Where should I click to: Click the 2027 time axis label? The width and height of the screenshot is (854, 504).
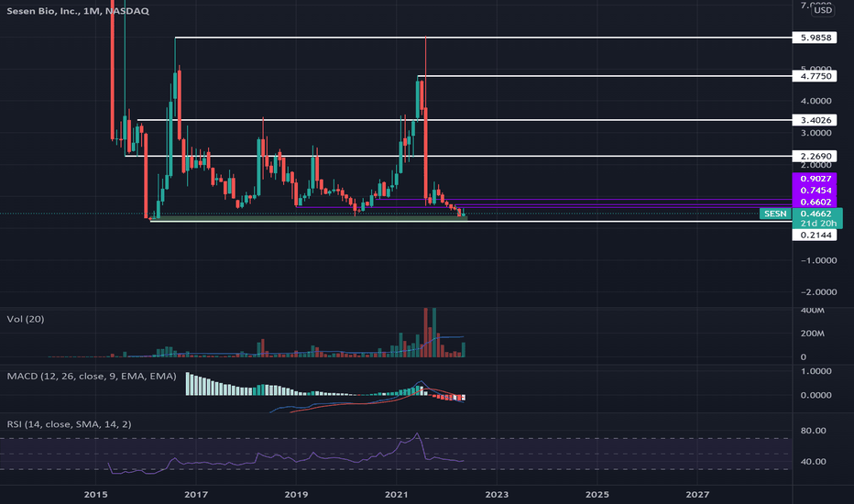(697, 494)
